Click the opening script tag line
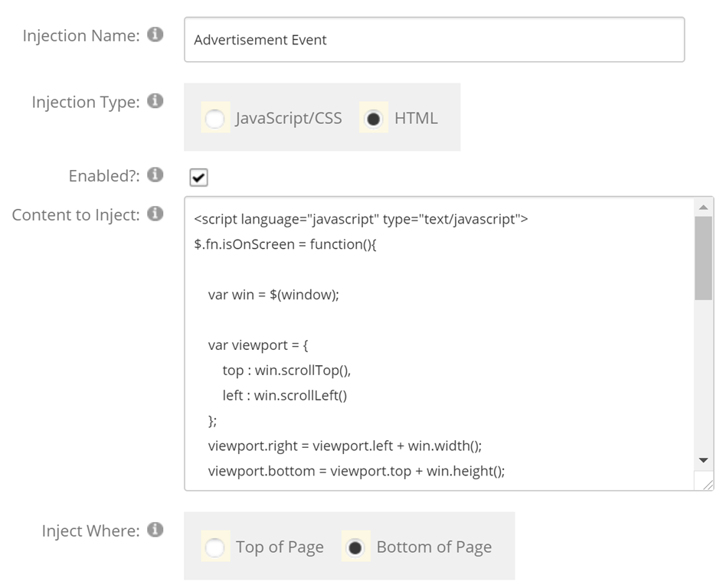The width and height of the screenshot is (723, 588). pos(361,219)
